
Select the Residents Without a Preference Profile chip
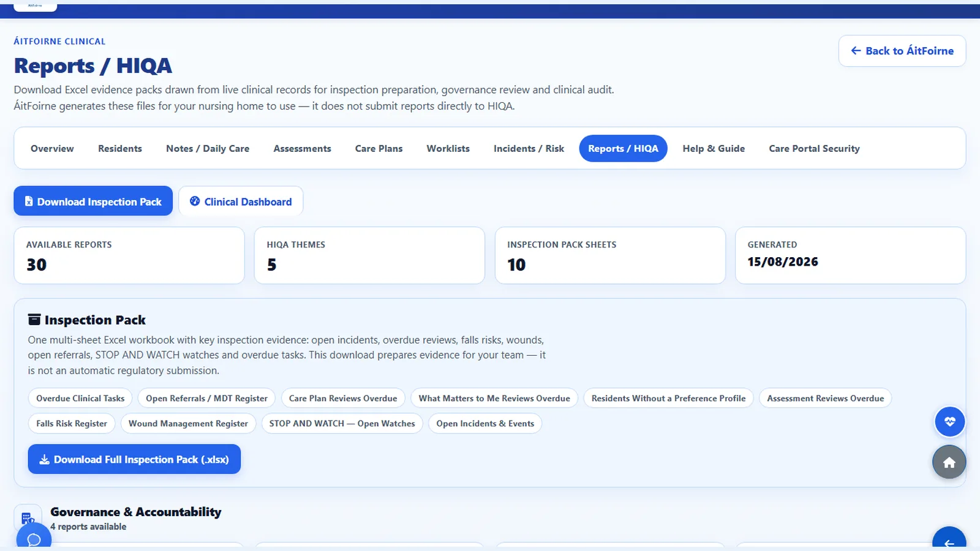tap(669, 399)
